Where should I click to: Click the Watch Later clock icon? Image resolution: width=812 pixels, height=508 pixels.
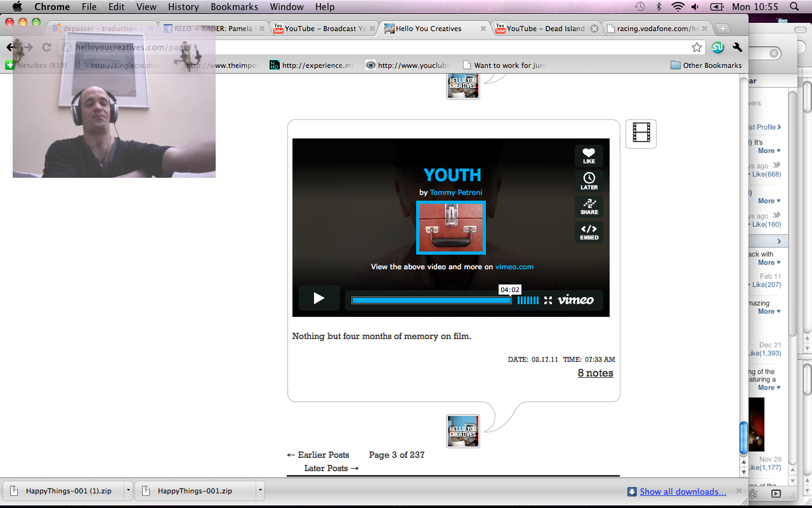pyautogui.click(x=589, y=181)
